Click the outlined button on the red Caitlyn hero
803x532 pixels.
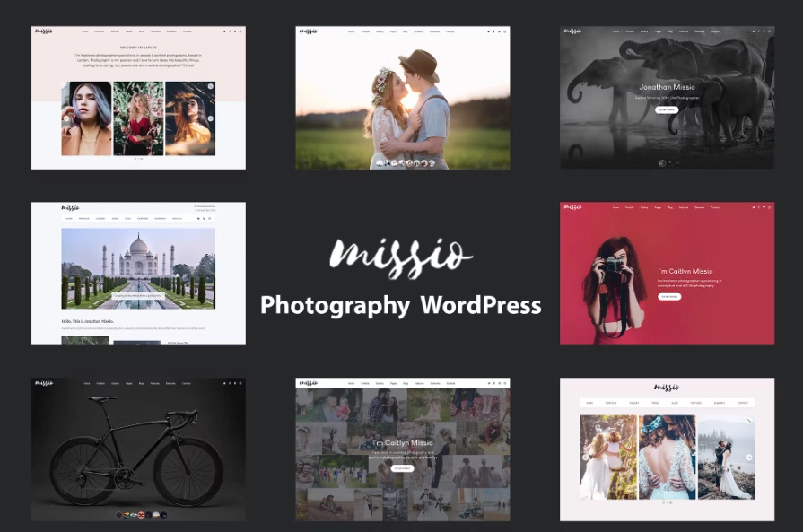coord(670,296)
